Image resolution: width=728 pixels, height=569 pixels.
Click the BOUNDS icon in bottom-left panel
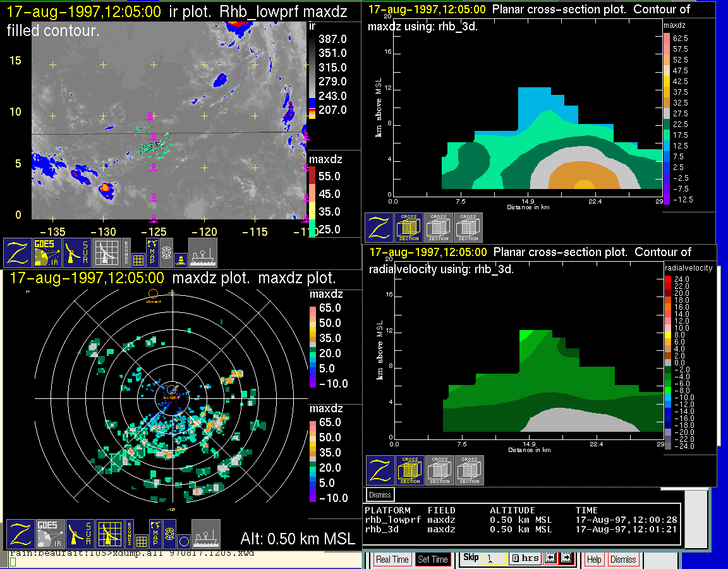tap(130, 534)
